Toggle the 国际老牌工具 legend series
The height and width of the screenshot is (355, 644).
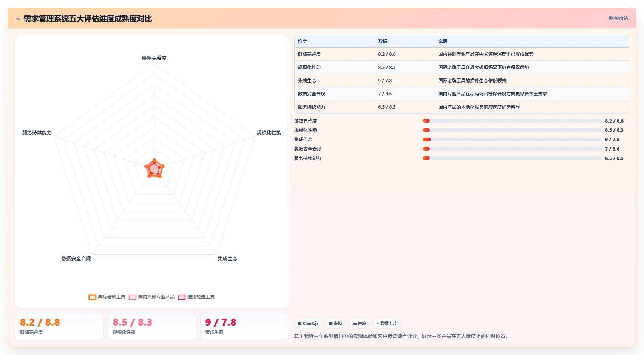pyautogui.click(x=107, y=297)
